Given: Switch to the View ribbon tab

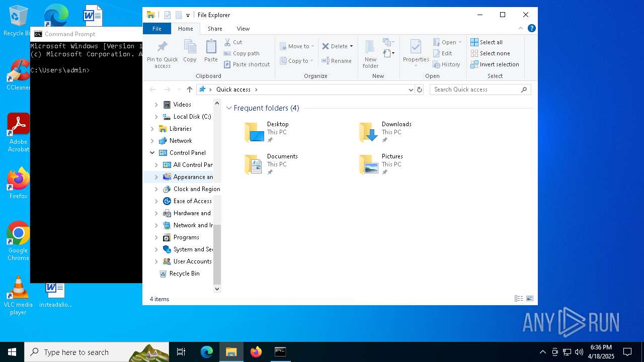Looking at the screenshot, I should point(243,29).
